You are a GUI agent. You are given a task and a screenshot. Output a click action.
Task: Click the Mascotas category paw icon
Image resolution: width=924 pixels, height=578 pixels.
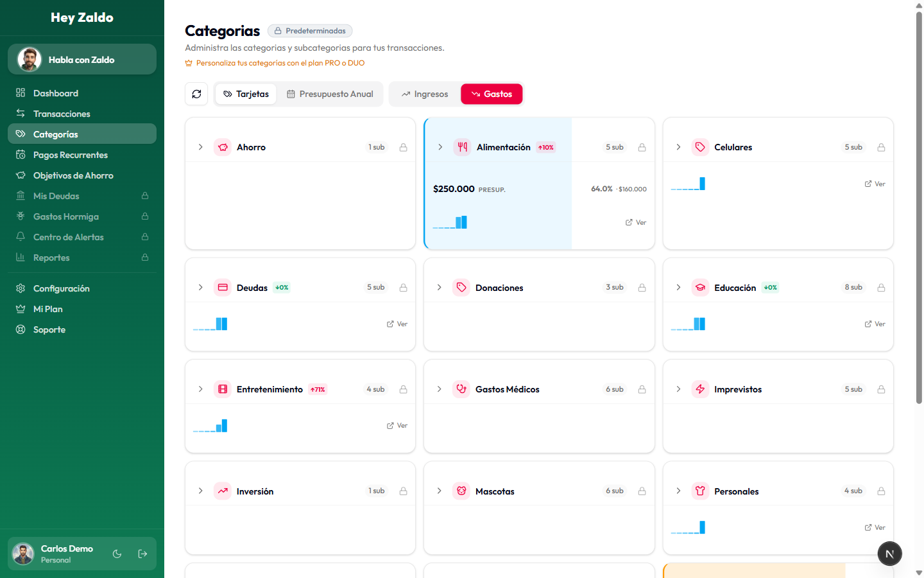pos(461,491)
